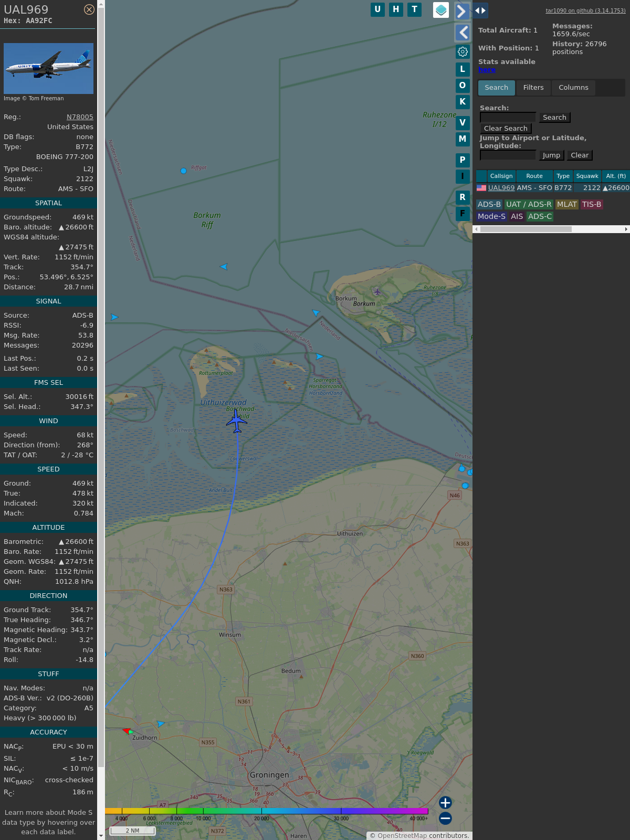Click the Jump to Airport or Latitude field
This screenshot has height=840, width=630.
508,155
